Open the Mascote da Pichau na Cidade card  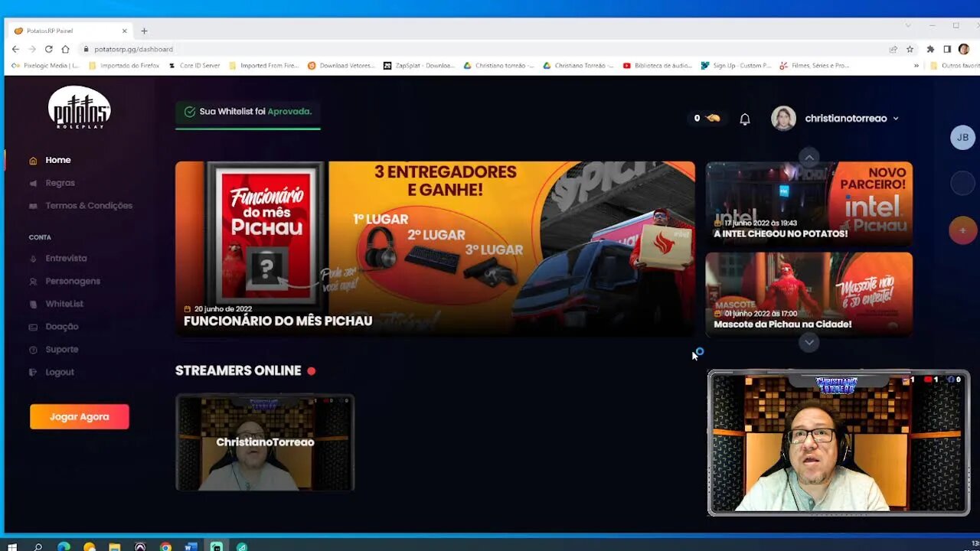click(808, 294)
